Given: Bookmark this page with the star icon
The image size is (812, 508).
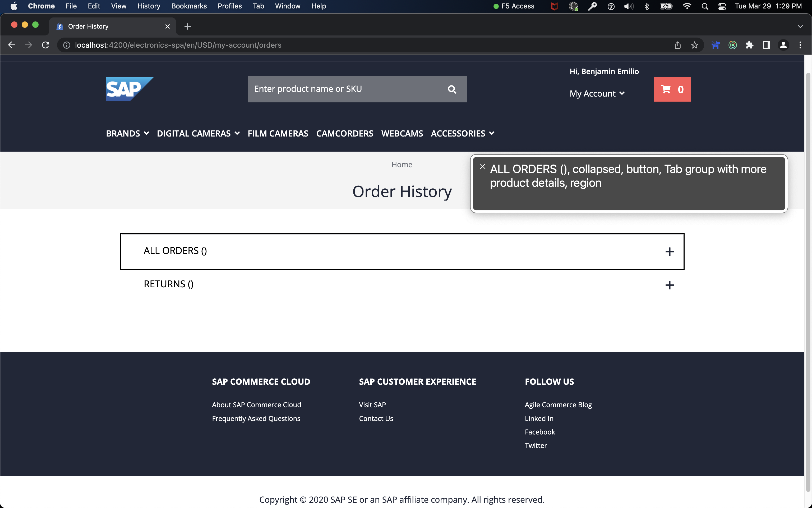Looking at the screenshot, I should [695, 45].
